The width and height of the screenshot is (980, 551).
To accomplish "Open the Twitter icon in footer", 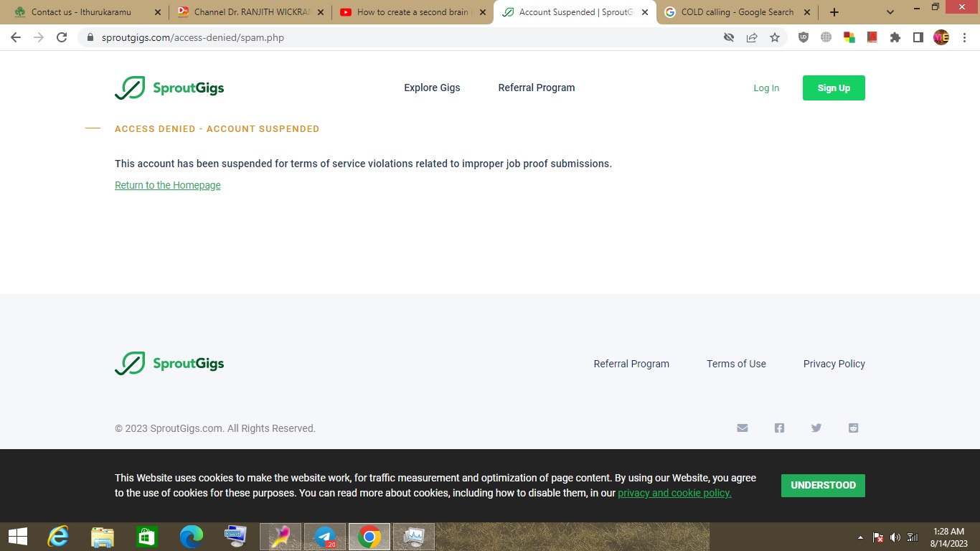I will tap(816, 428).
